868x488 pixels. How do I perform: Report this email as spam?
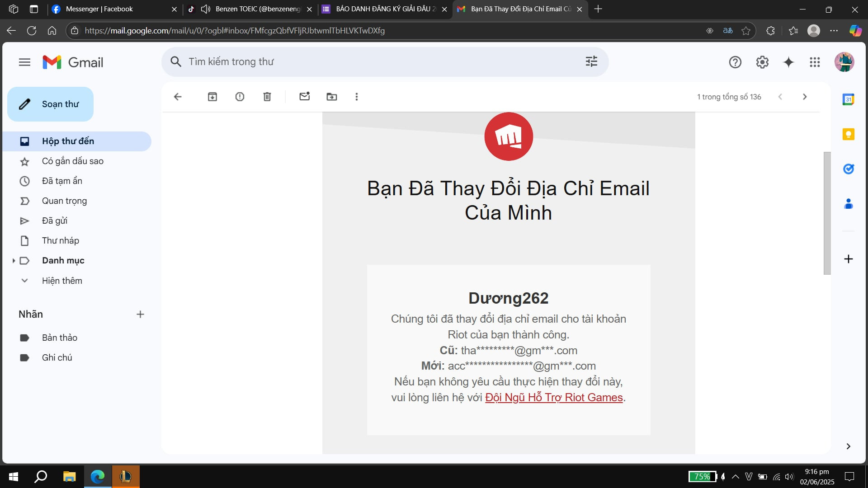(x=240, y=97)
